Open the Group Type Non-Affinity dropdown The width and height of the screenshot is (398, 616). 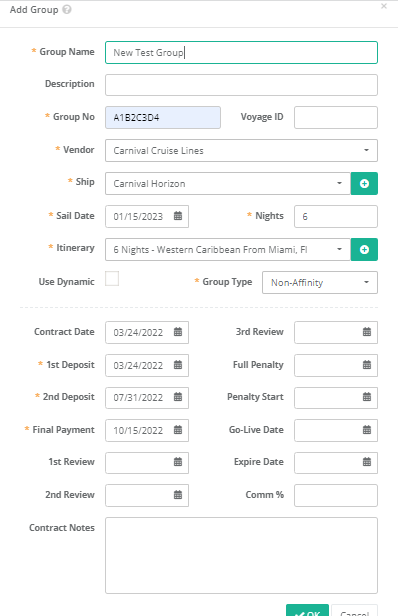click(320, 282)
